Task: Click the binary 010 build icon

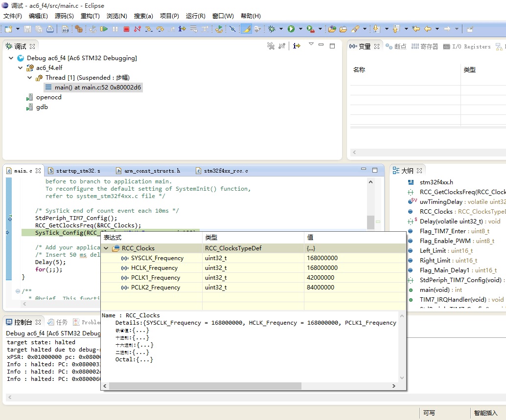Action: [x=65, y=29]
